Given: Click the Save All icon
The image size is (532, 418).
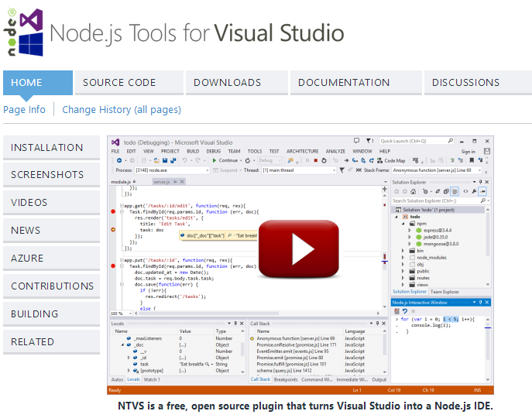Looking at the screenshot, I should (x=173, y=160).
